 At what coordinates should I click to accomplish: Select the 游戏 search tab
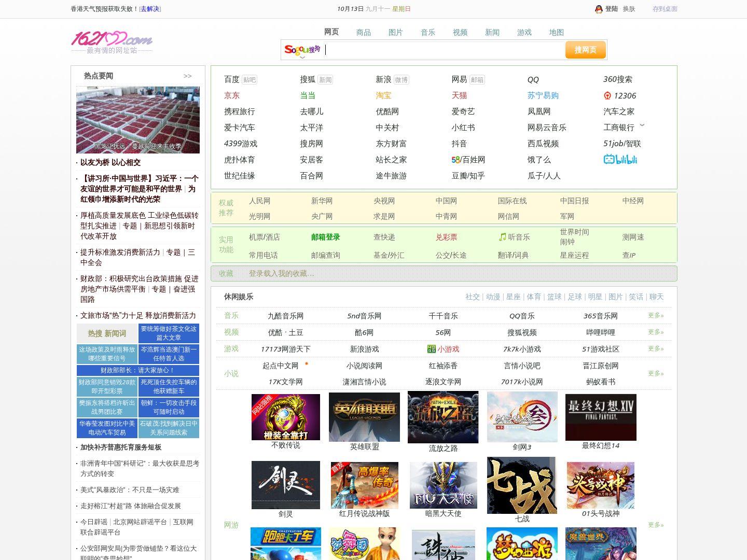[524, 32]
